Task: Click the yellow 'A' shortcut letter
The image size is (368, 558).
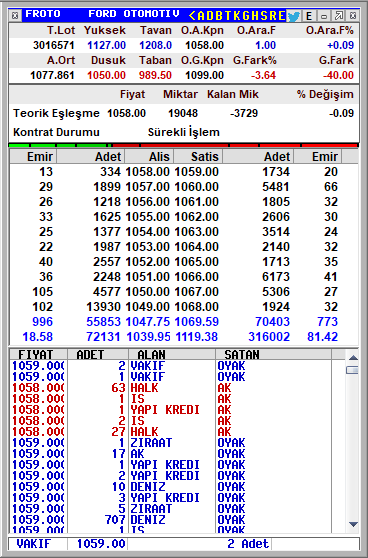Action: (201, 16)
